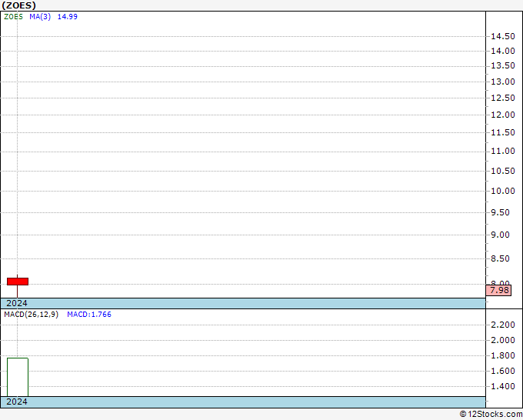This screenshot has height=420, width=523.
Task: Click the MACD:1.766 value text
Action: (x=89, y=315)
